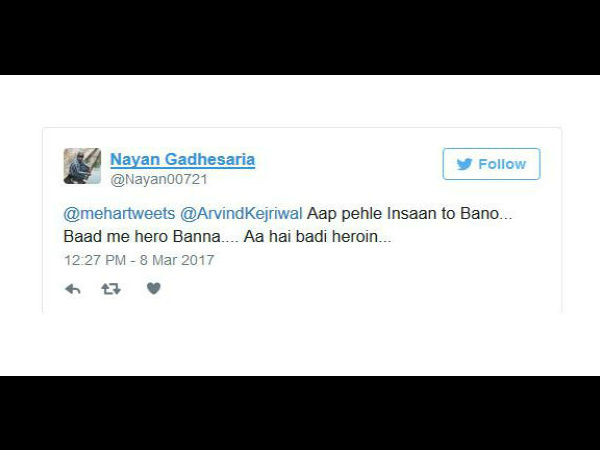The width and height of the screenshot is (600, 450).
Task: Open the @mehartweets mention
Action: (x=119, y=214)
